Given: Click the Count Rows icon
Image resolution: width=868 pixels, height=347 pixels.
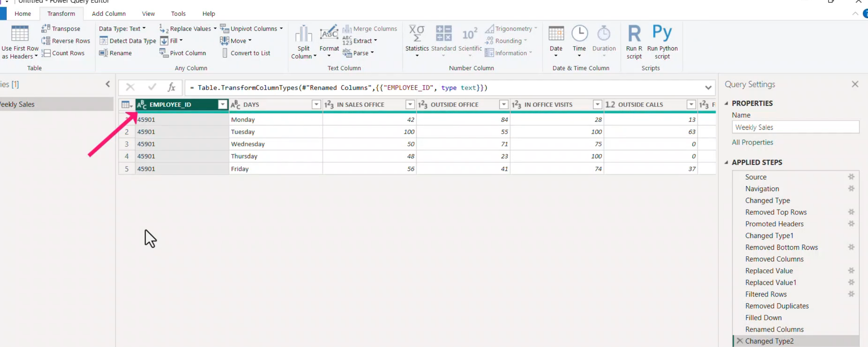Looking at the screenshot, I should (64, 53).
